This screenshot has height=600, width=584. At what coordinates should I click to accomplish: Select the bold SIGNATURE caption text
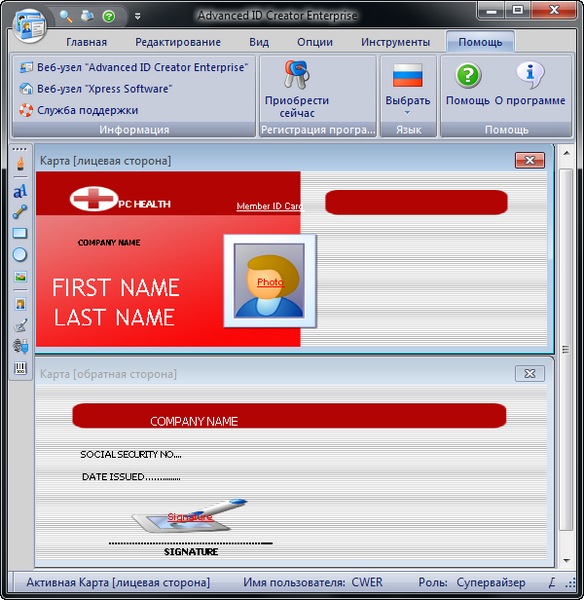pyautogui.click(x=191, y=552)
